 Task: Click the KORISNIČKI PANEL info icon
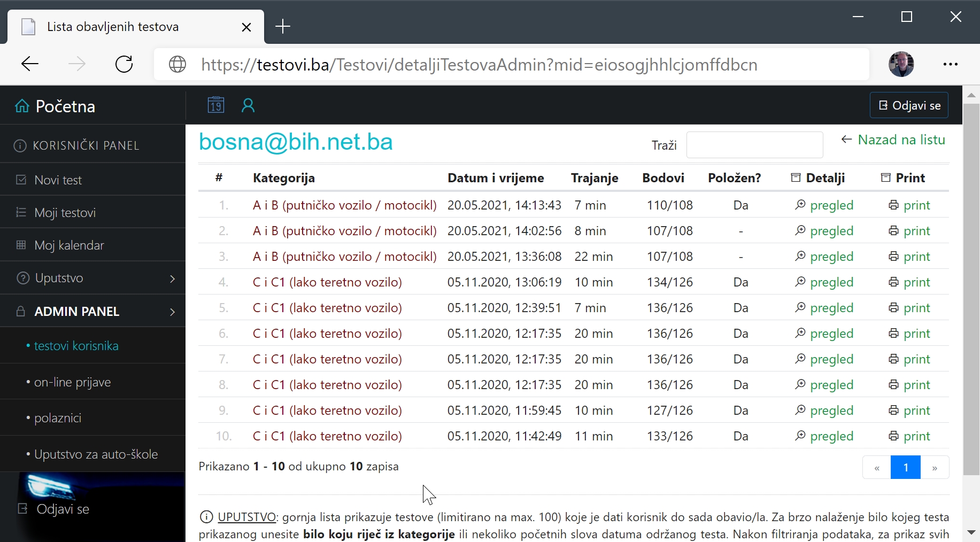[20, 145]
